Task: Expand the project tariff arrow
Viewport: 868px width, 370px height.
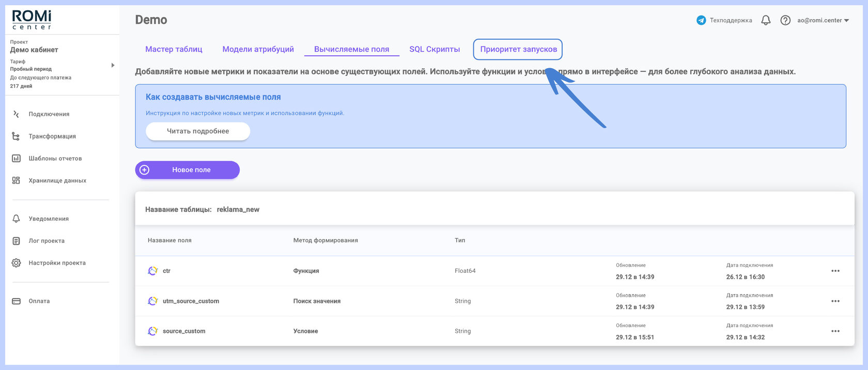Action: click(x=113, y=65)
